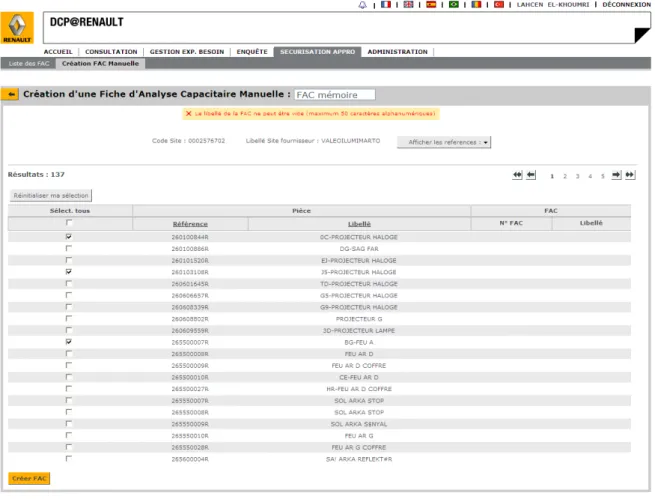The image size is (655, 499).
Task: Sort by Libellé column header under Pièce
Action: [359, 224]
